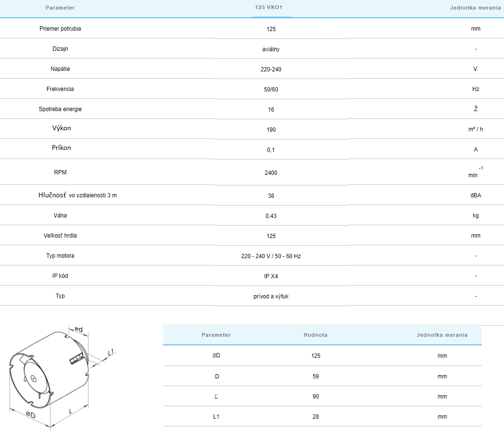Image resolution: width=504 pixels, height=445 pixels.
Task: Select the IP X4 code value
Action: (271, 276)
